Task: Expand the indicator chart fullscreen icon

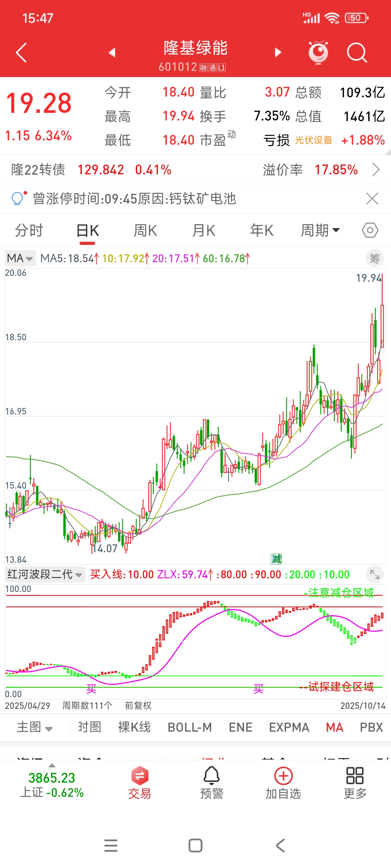Action: coord(375,574)
